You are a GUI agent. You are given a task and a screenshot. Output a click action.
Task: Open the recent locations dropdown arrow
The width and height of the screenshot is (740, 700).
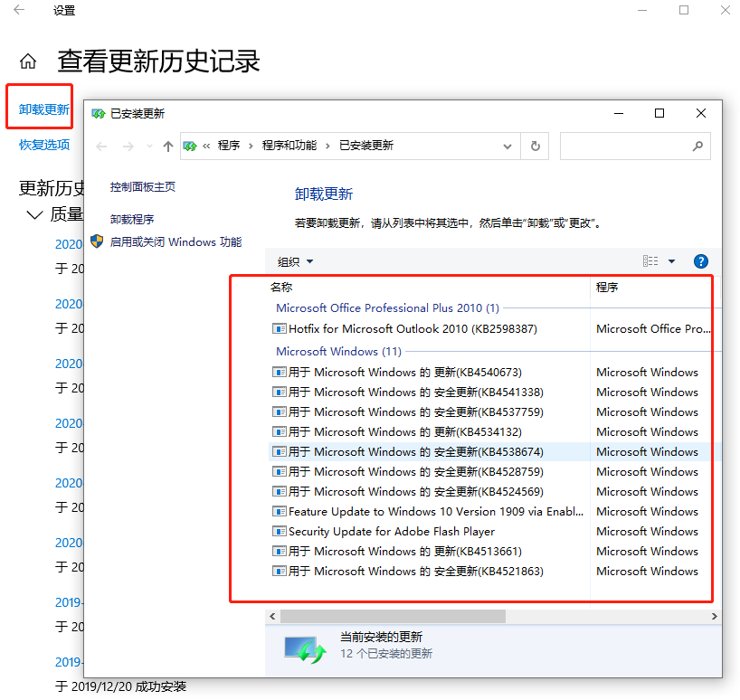click(x=149, y=147)
